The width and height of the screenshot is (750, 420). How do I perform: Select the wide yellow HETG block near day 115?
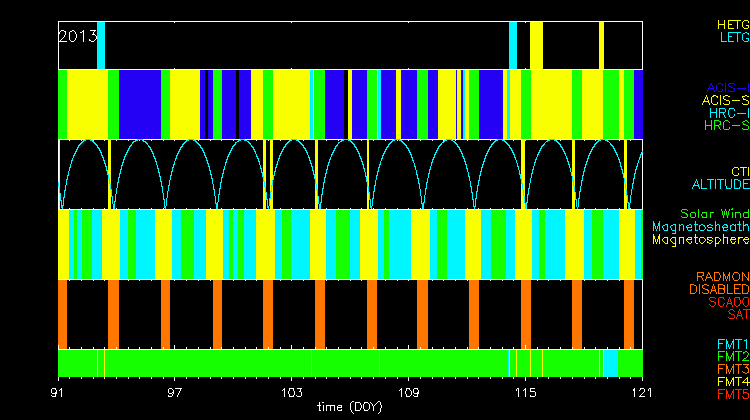coord(537,45)
